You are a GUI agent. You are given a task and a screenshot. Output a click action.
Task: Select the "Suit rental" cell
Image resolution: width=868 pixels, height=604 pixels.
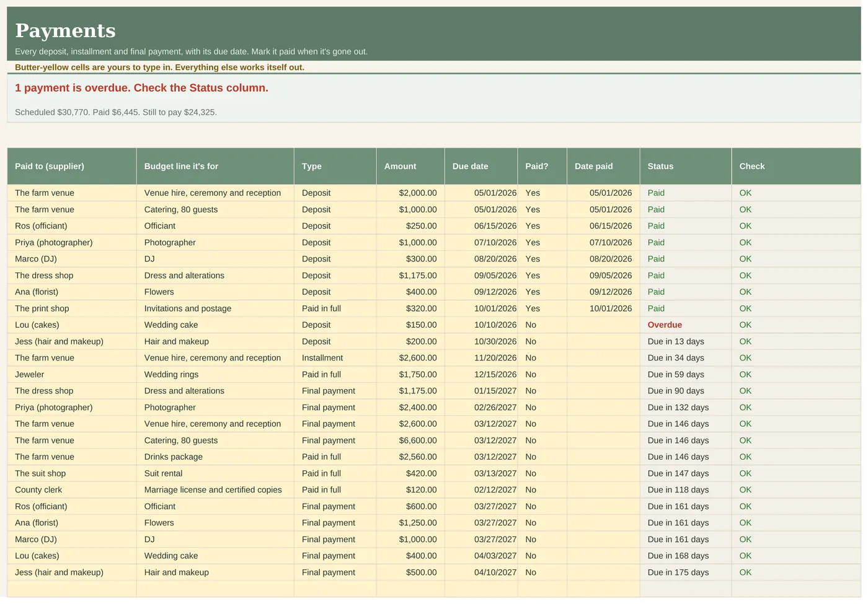[x=215, y=473]
